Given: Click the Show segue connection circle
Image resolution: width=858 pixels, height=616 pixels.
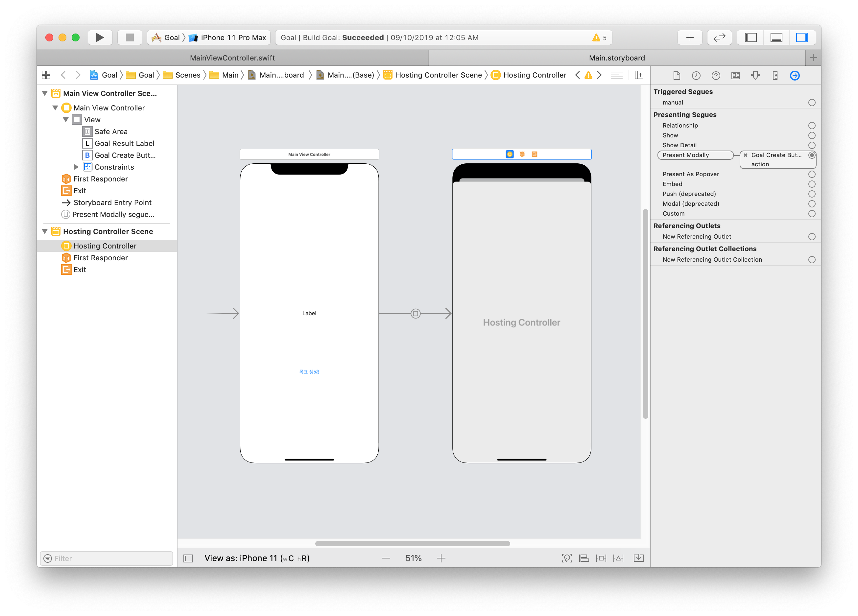Looking at the screenshot, I should click(x=811, y=135).
